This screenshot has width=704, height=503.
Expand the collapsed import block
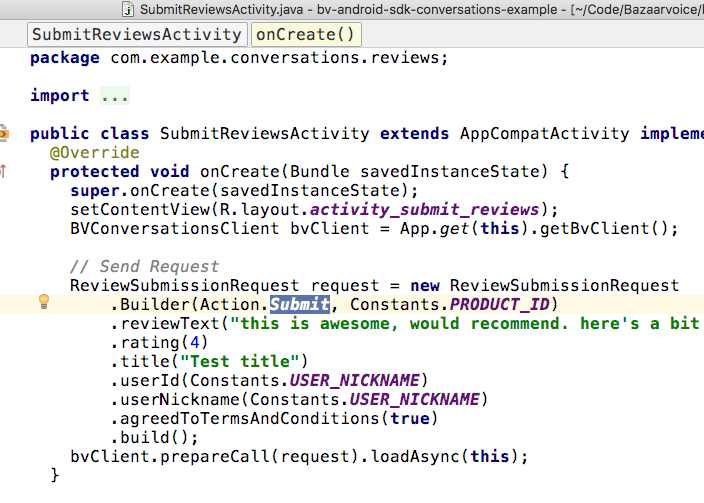tap(115, 96)
